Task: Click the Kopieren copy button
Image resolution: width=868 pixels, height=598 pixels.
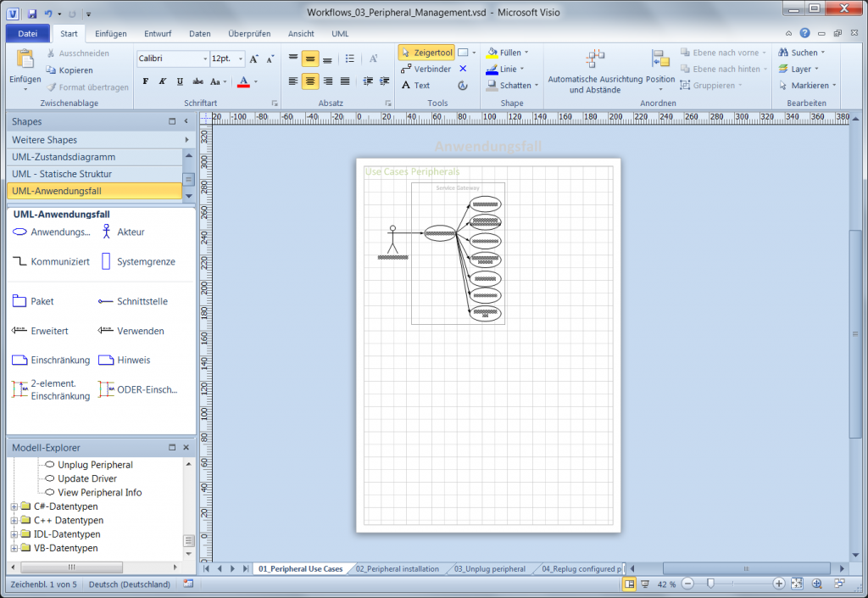Action: coord(70,70)
